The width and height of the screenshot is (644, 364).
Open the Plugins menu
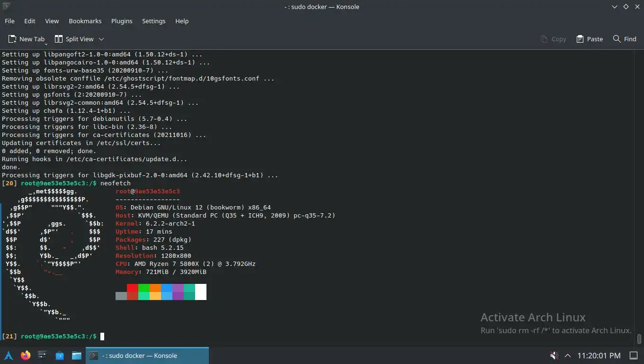[x=122, y=21]
